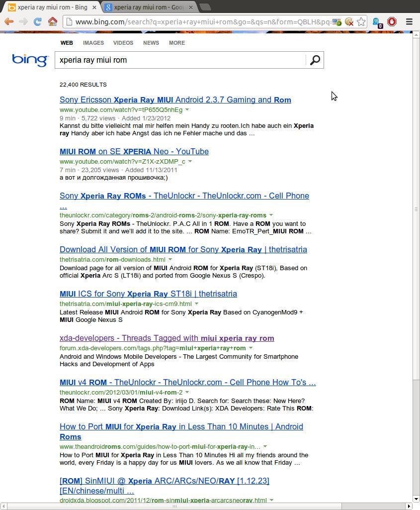
Task: Click the 22,400 RESULTS count text
Action: coord(83,85)
